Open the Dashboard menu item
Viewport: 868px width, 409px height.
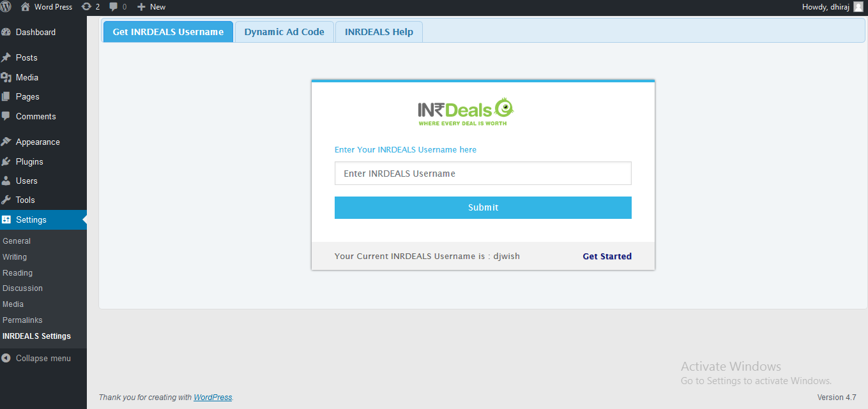36,32
